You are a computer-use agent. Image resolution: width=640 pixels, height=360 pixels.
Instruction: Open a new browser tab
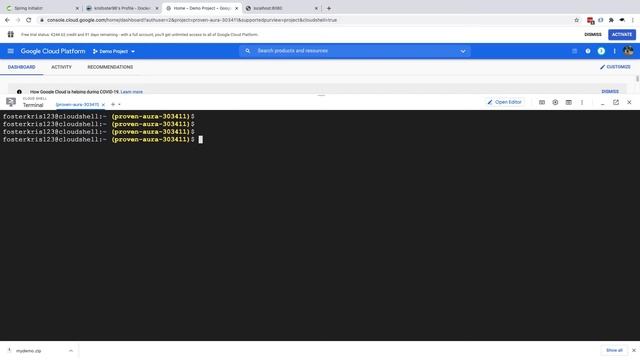(329, 8)
